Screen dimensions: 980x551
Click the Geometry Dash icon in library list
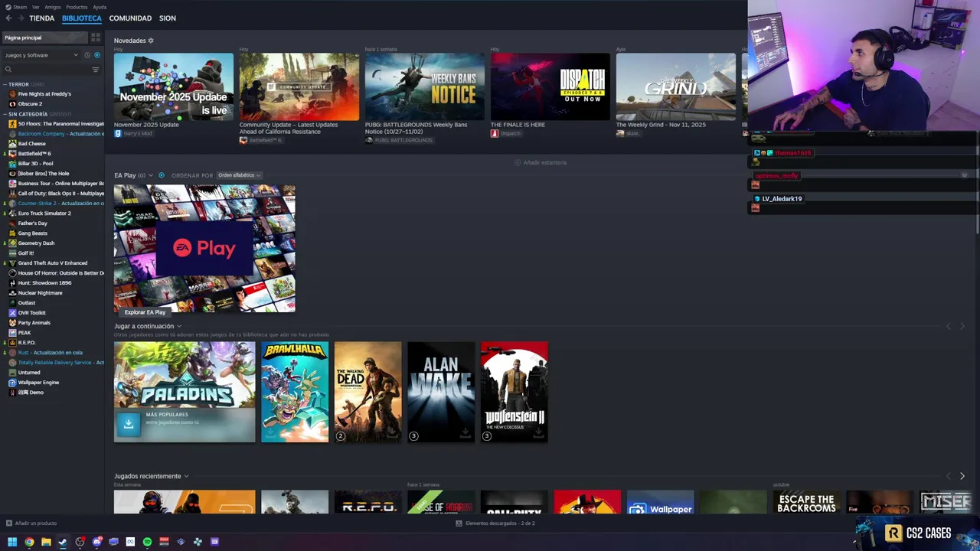pos(12,243)
